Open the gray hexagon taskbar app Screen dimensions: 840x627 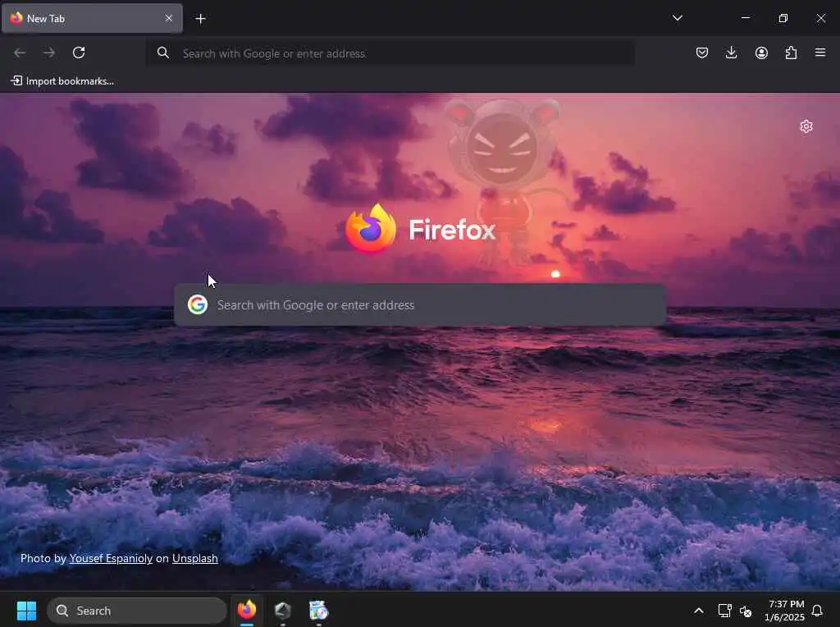282,610
